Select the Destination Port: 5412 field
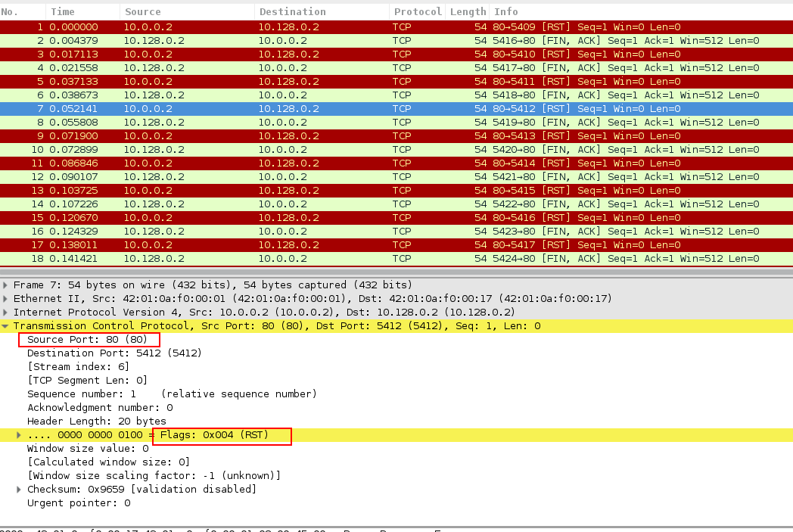 (x=114, y=353)
